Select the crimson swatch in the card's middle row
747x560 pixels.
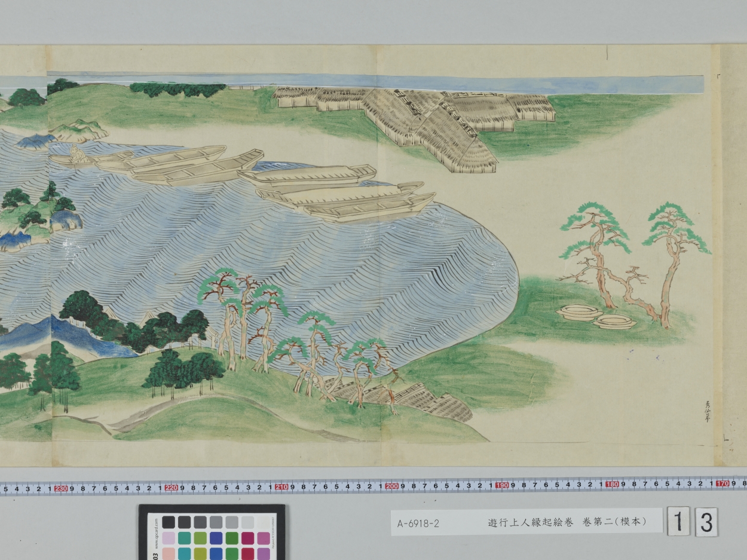click(x=247, y=538)
